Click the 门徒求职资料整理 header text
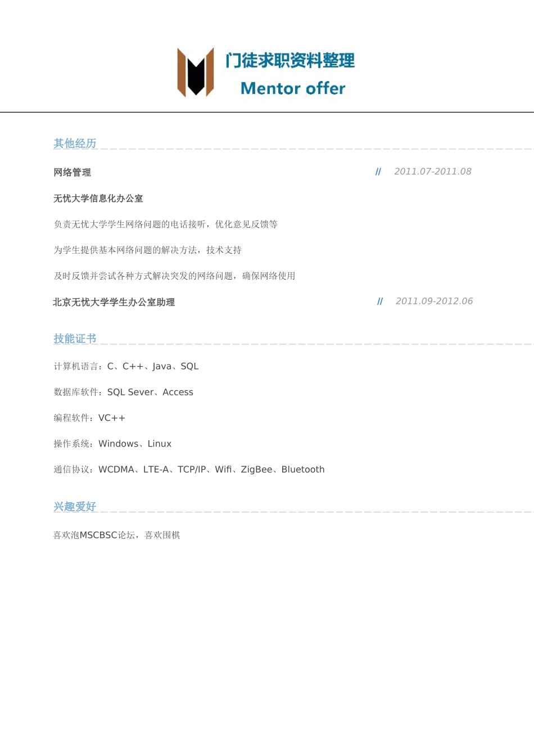 pyautogui.click(x=290, y=61)
